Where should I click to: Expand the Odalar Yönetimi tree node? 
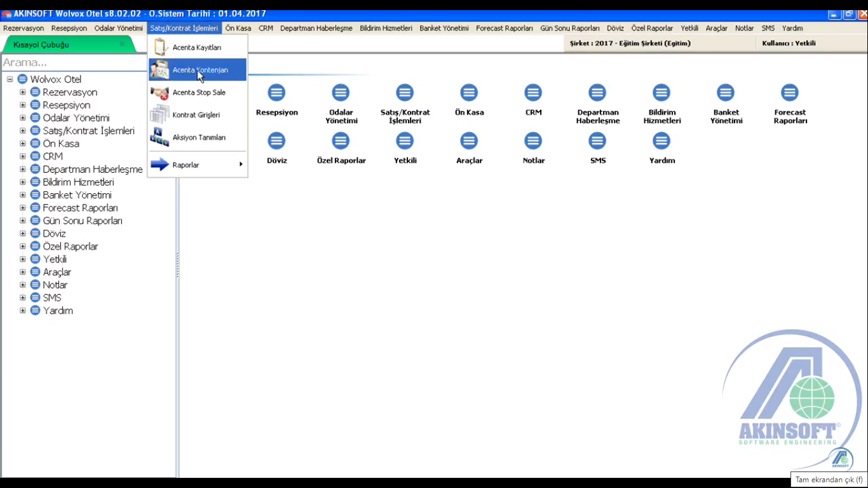click(x=23, y=118)
